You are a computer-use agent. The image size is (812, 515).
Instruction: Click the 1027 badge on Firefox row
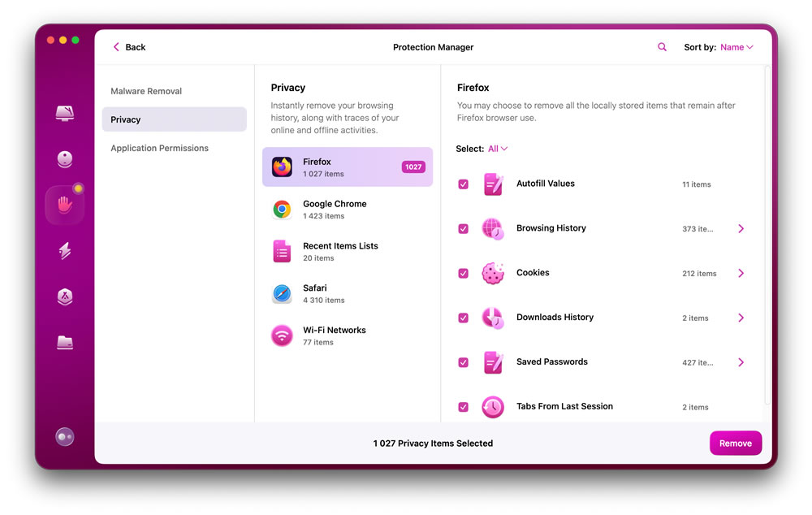(413, 167)
